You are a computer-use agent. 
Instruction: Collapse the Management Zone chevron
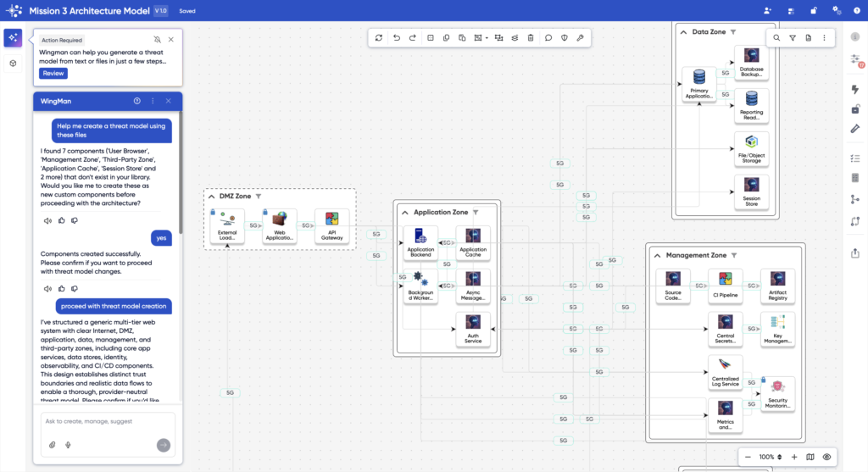click(658, 254)
